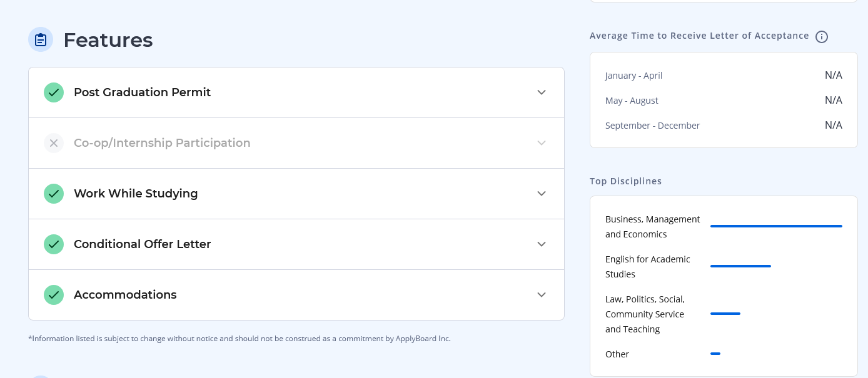Click the January - April acceptance row
The image size is (868, 378).
pyautogui.click(x=724, y=76)
